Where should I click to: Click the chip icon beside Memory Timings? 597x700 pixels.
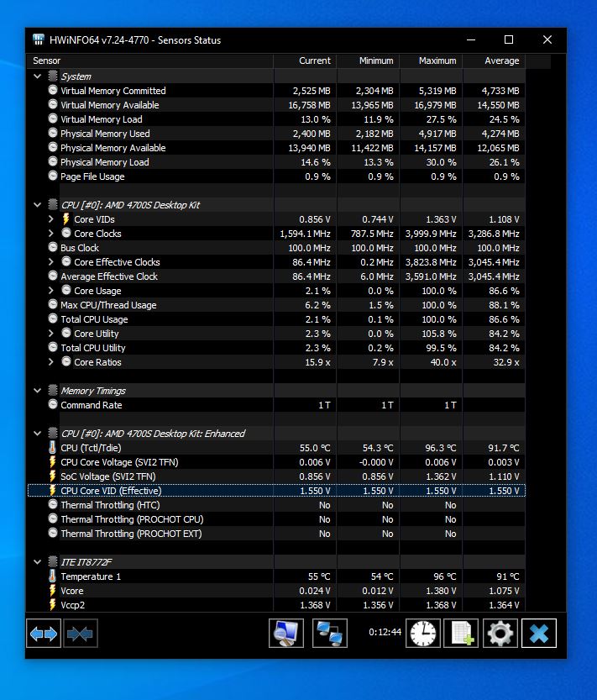[x=53, y=390]
